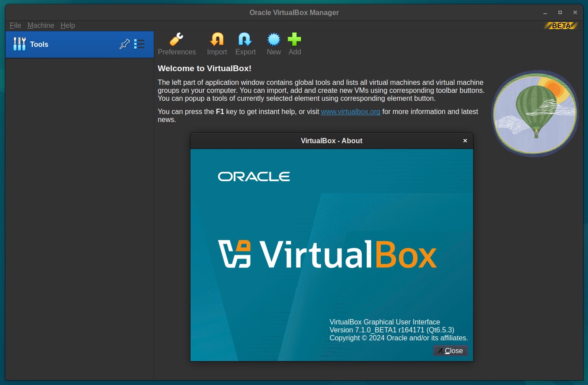
Task: Close About dialog with X button
Action: pyautogui.click(x=465, y=141)
